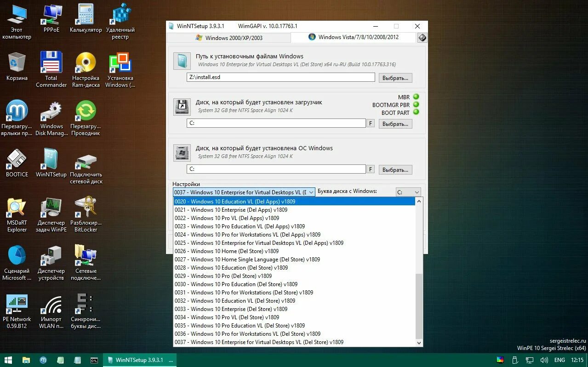Select the Установка Windows desktop icon
588x367 pixels.
click(x=120, y=70)
